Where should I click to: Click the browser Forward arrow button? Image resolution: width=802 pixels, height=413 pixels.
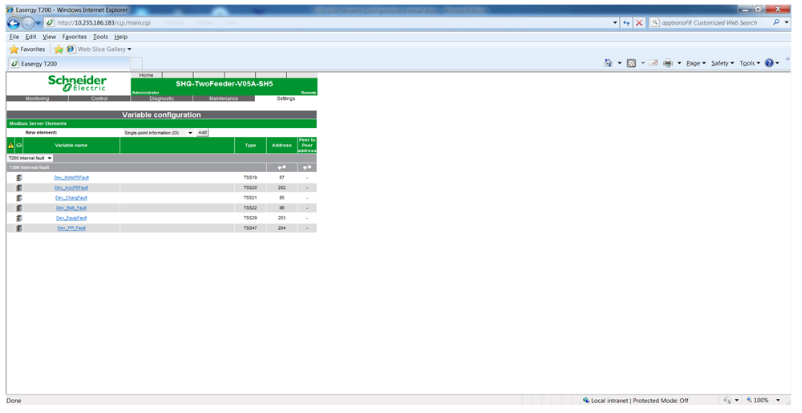[x=28, y=23]
